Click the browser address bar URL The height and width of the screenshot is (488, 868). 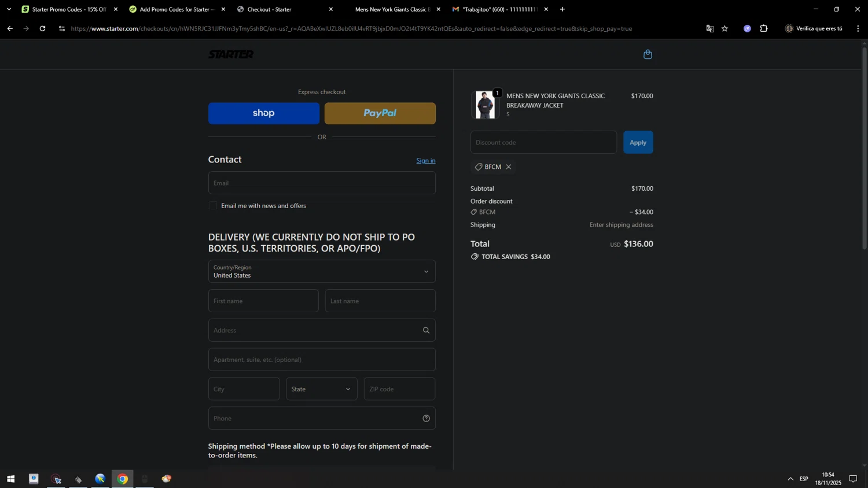pos(351,28)
